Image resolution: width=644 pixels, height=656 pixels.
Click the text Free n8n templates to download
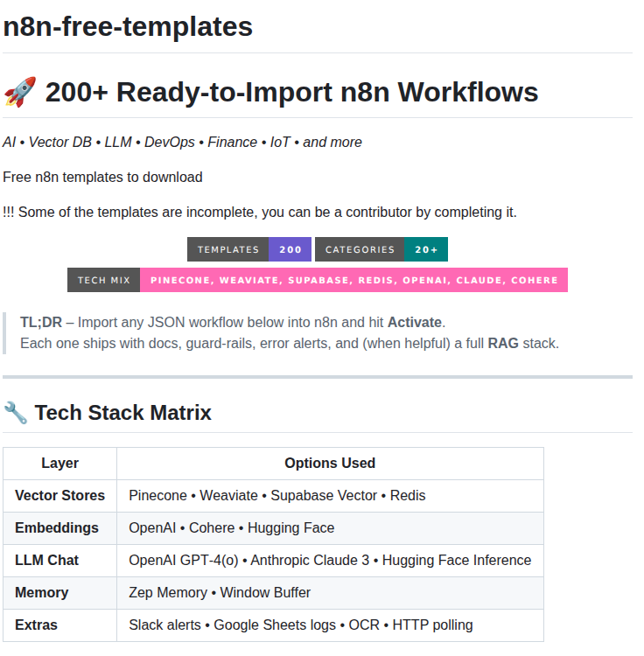coord(102,177)
